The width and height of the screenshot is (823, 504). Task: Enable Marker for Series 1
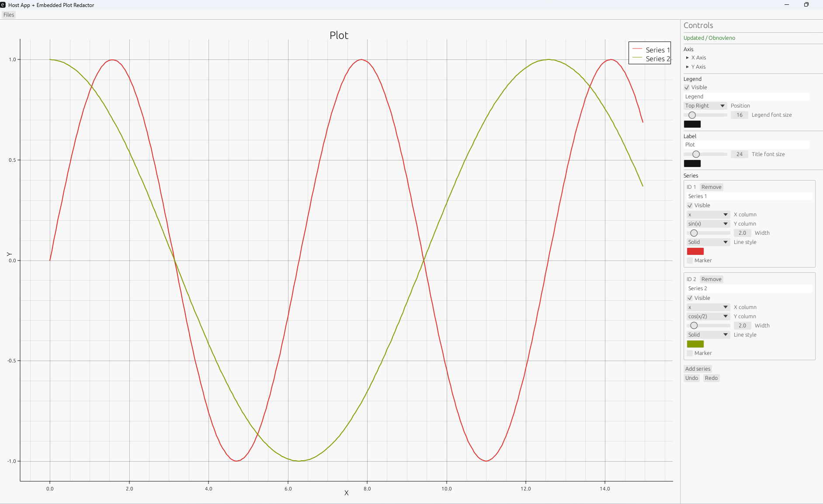pyautogui.click(x=690, y=261)
